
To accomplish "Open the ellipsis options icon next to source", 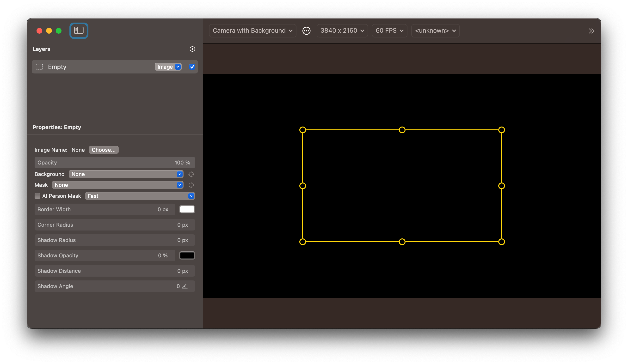I will point(306,31).
